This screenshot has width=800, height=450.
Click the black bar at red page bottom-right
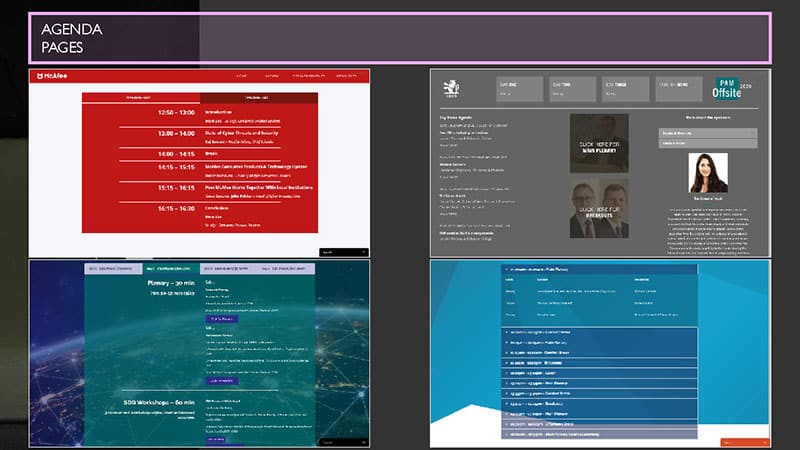345,252
